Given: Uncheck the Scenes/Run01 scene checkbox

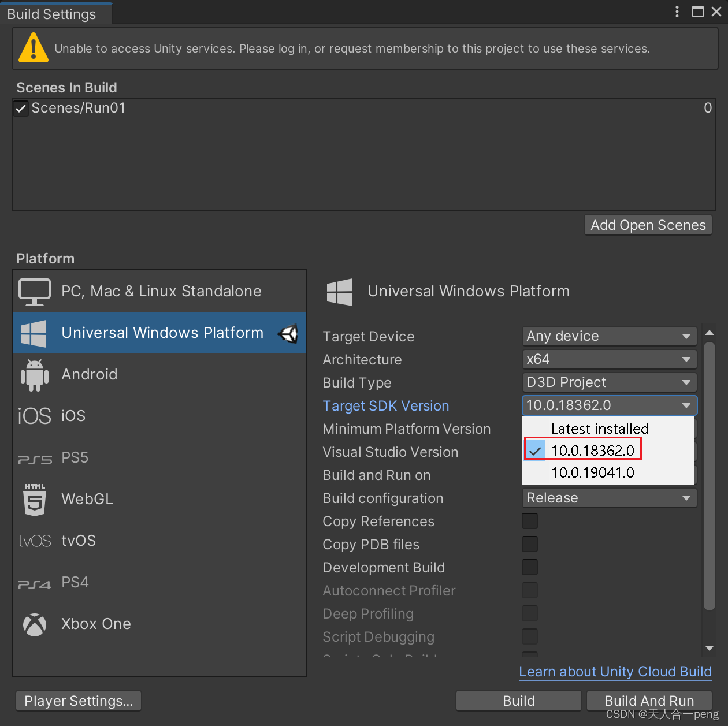Looking at the screenshot, I should pyautogui.click(x=20, y=108).
